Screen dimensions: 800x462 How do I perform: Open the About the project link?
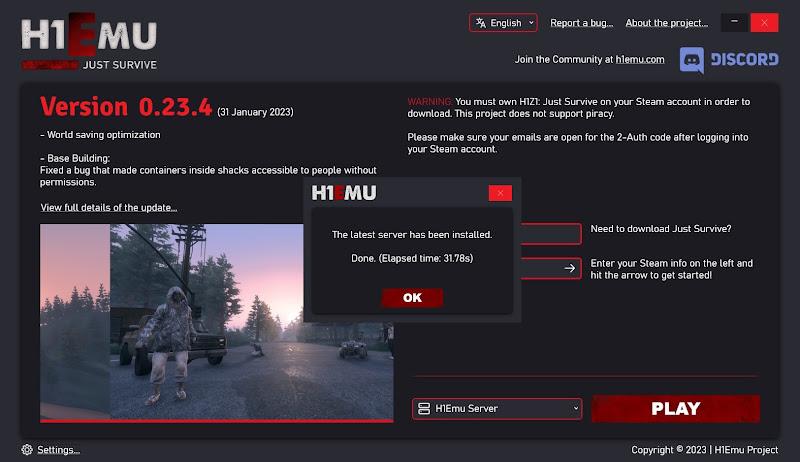click(667, 23)
